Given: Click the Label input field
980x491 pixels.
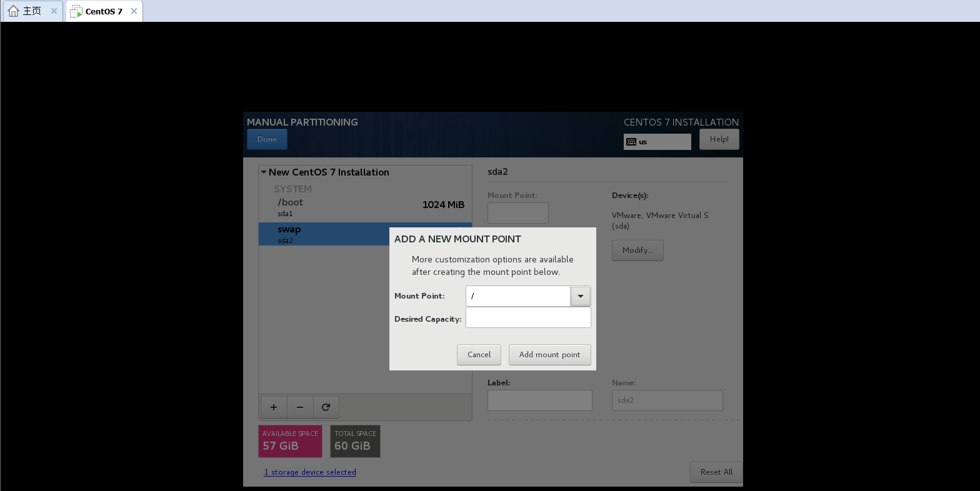Looking at the screenshot, I should (540, 400).
